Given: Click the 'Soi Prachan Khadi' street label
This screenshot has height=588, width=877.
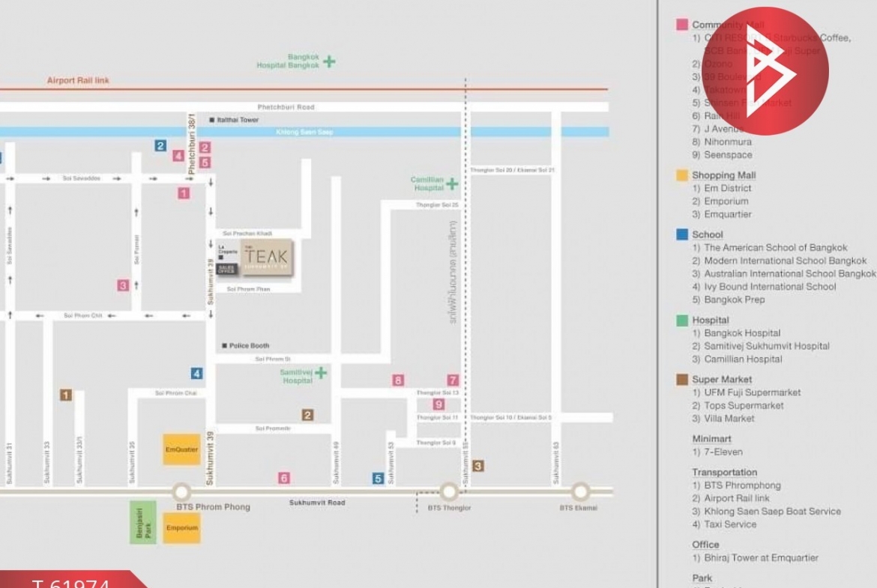Looking at the screenshot, I should 247,233.
